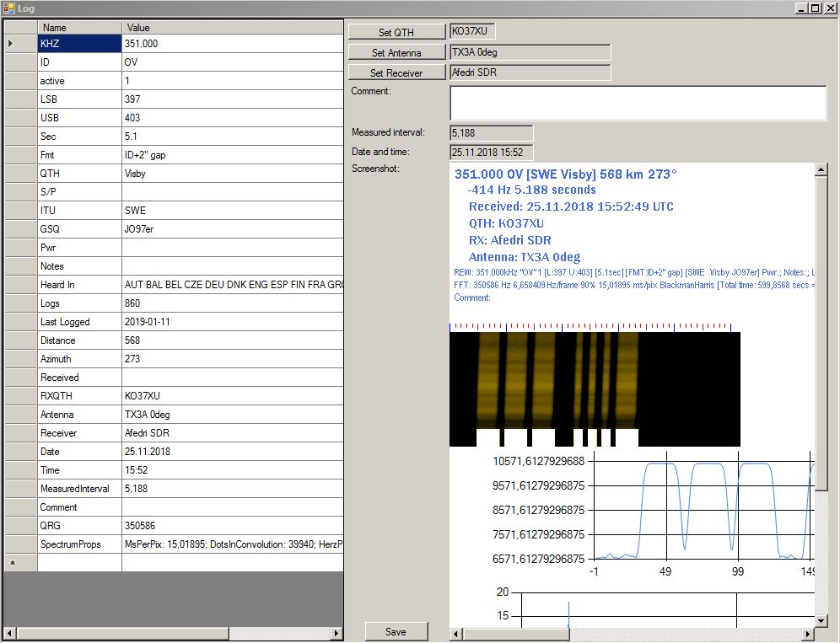Click the S/P name cell
This screenshot has height=643, width=840.
80,192
